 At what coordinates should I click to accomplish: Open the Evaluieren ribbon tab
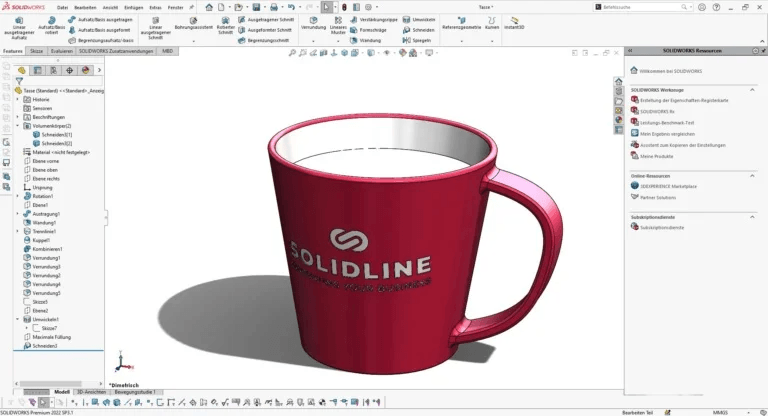(61, 50)
